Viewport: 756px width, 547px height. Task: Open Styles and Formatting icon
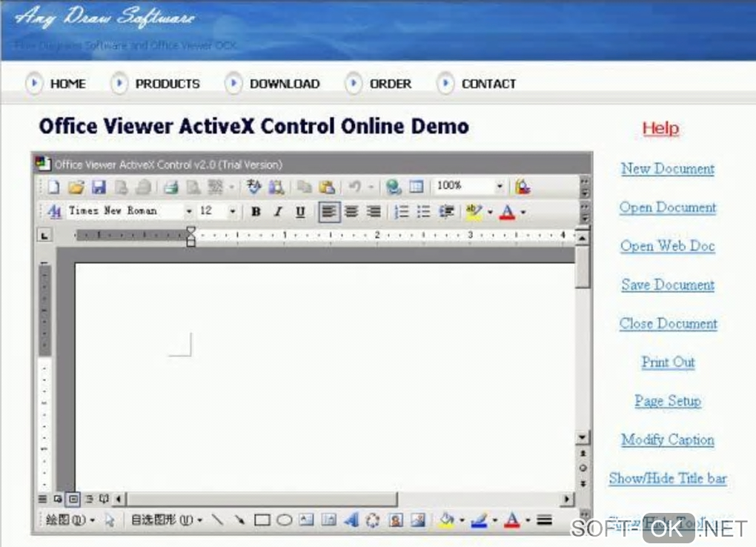55,211
